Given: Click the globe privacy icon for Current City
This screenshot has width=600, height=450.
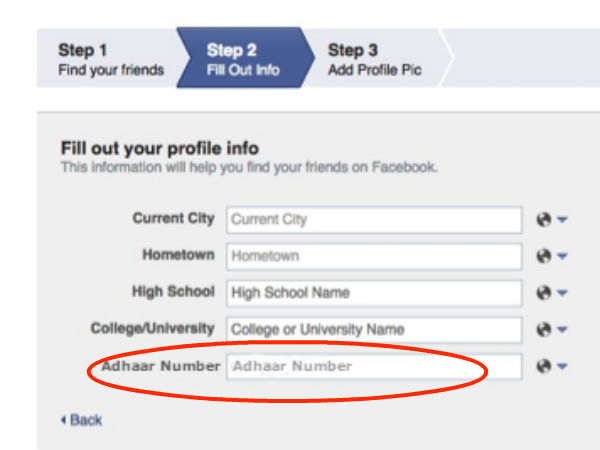Looking at the screenshot, I should (x=544, y=220).
